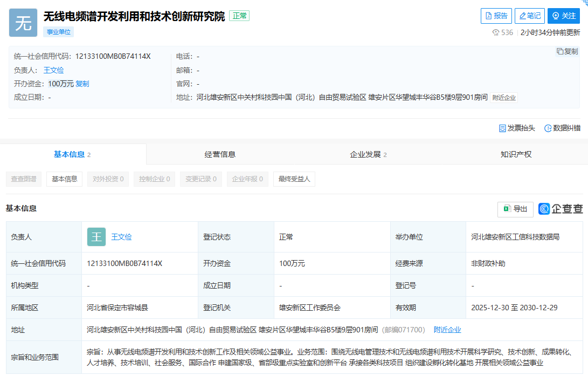Click the 导出 export button
The width and height of the screenshot is (588, 382).
tap(515, 209)
